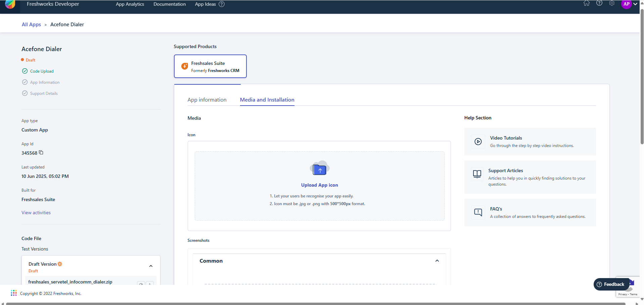Open the App Analytics menu
The height and width of the screenshot is (305, 644).
coord(130,4)
